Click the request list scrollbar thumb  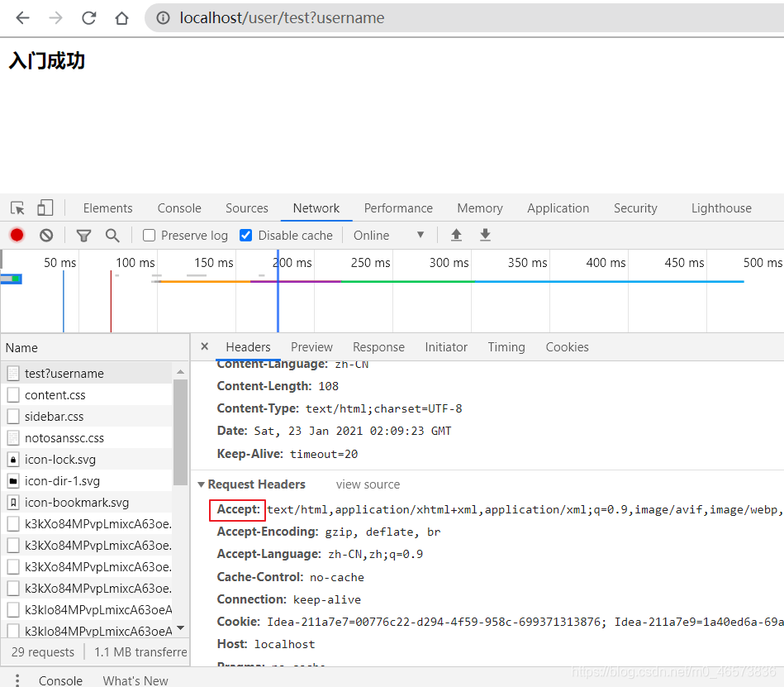tap(180, 432)
